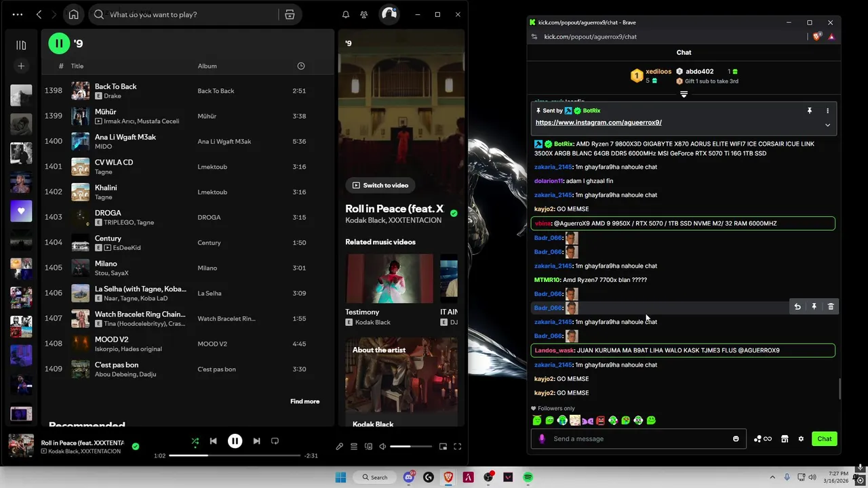Open Spotify Home with the house icon
This screenshot has width=868, height=488.
coord(73,14)
